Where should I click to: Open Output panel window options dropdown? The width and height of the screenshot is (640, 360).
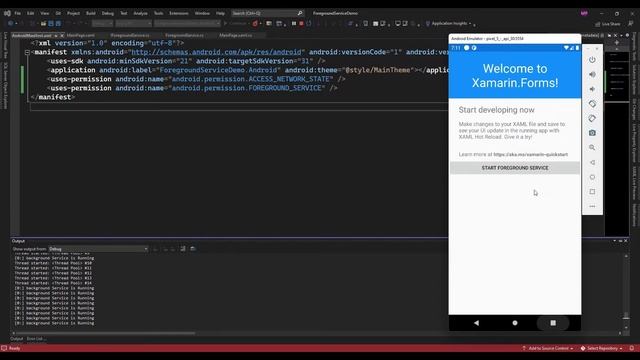(x=614, y=241)
